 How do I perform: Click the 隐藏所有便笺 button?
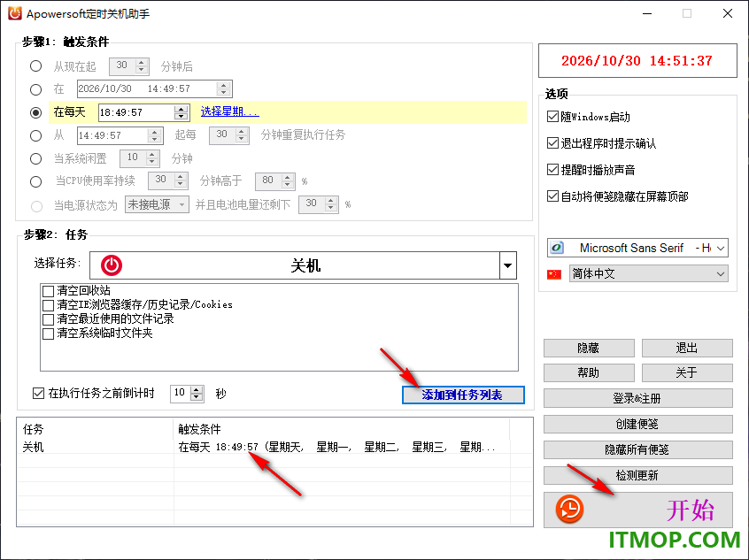click(x=638, y=449)
